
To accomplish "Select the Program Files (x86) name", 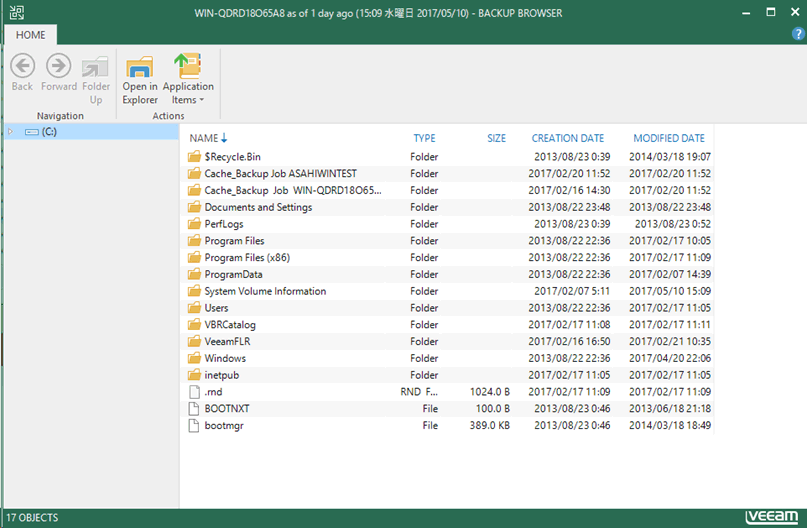I will point(247,258).
